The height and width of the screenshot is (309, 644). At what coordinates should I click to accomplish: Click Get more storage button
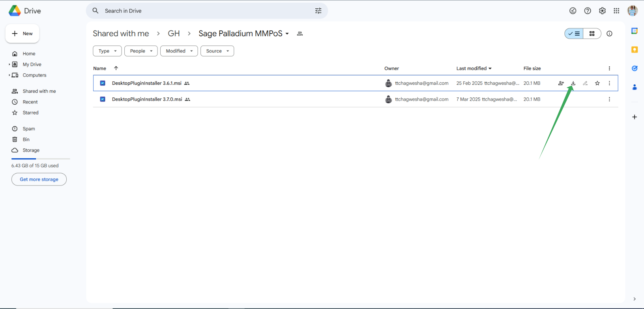click(39, 179)
